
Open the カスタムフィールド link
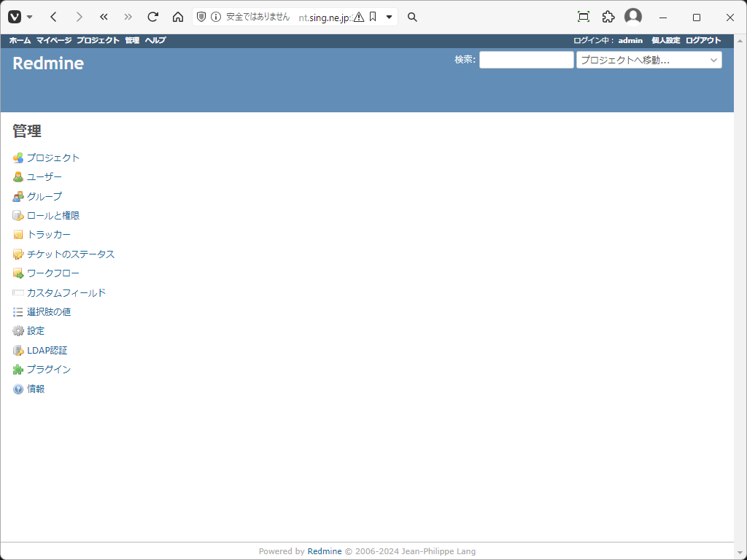(66, 293)
